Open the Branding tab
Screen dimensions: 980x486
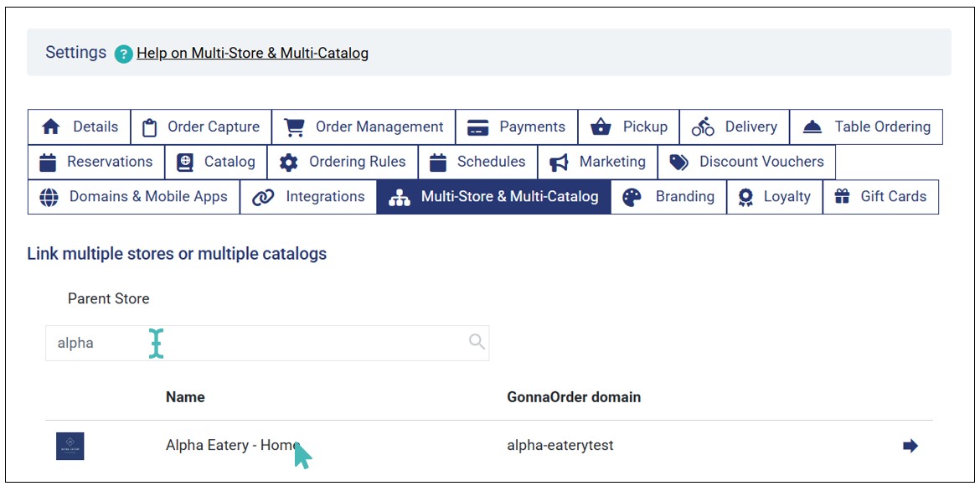pos(668,197)
